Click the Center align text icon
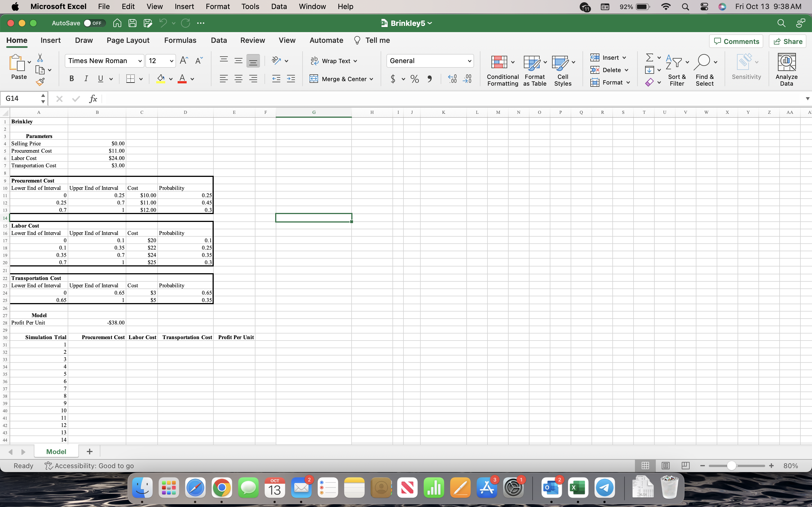The image size is (812, 507). [x=238, y=79]
